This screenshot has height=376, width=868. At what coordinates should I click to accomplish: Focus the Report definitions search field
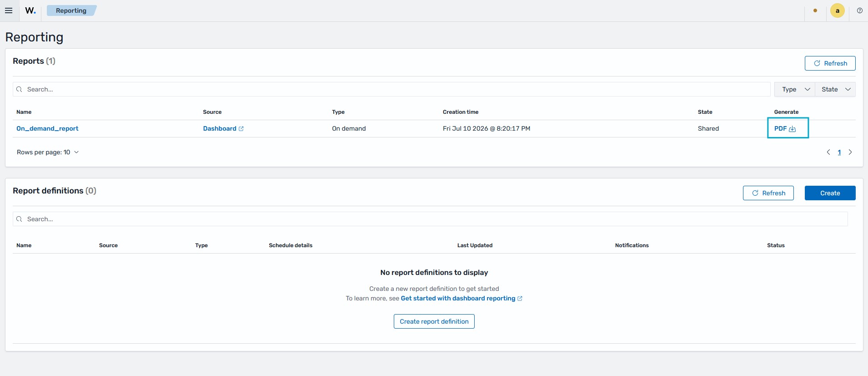tap(430, 219)
